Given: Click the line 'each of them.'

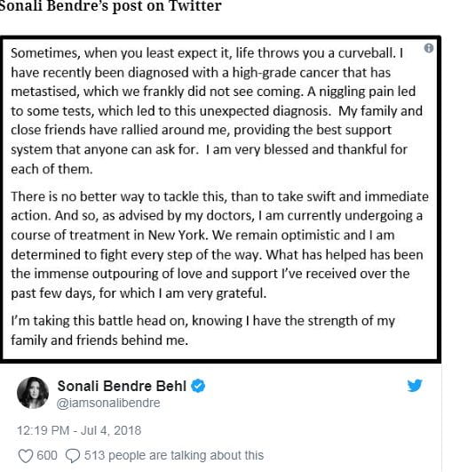Looking at the screenshot, I should pos(52,169).
